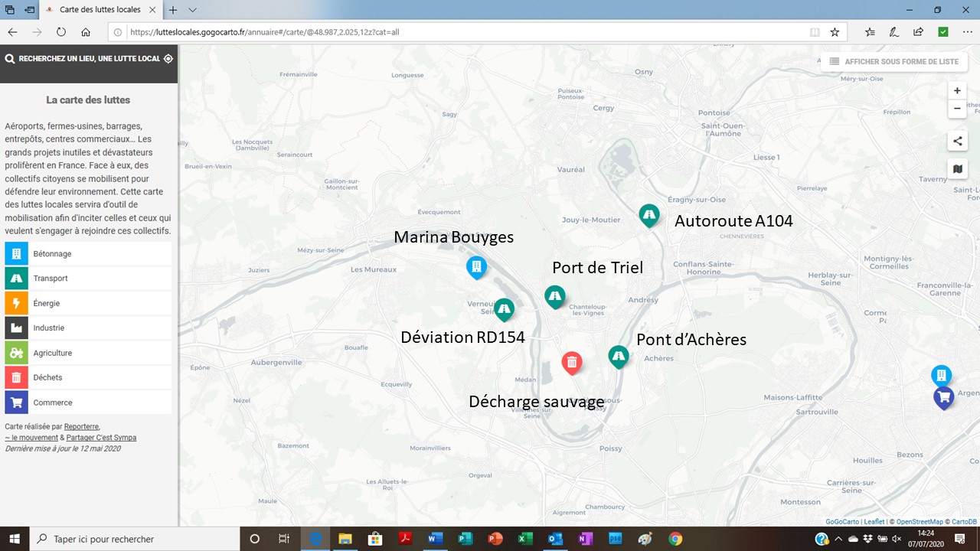Open the red Décharge sauvage waste marker

[x=572, y=362]
